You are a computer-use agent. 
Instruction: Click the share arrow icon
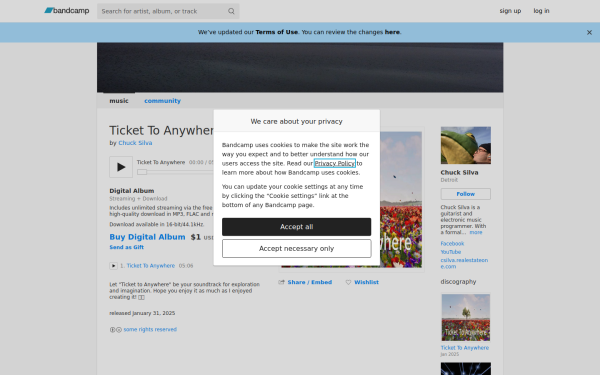(x=282, y=282)
